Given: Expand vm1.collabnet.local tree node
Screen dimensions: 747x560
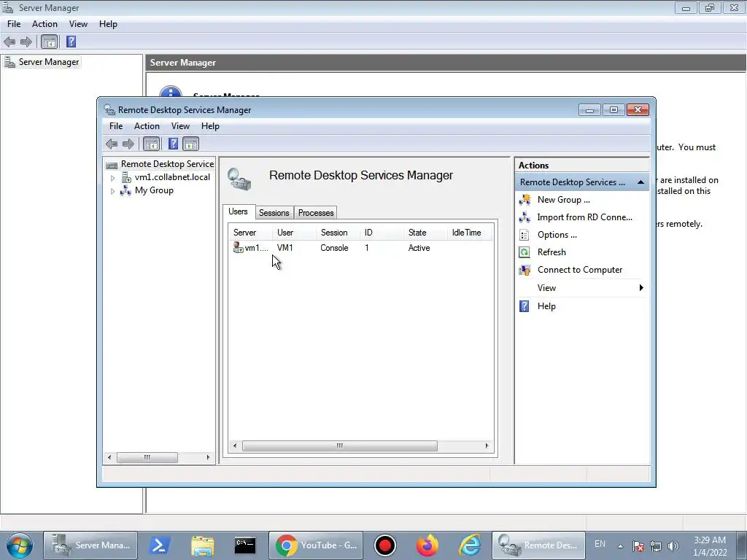Looking at the screenshot, I should point(113,178).
